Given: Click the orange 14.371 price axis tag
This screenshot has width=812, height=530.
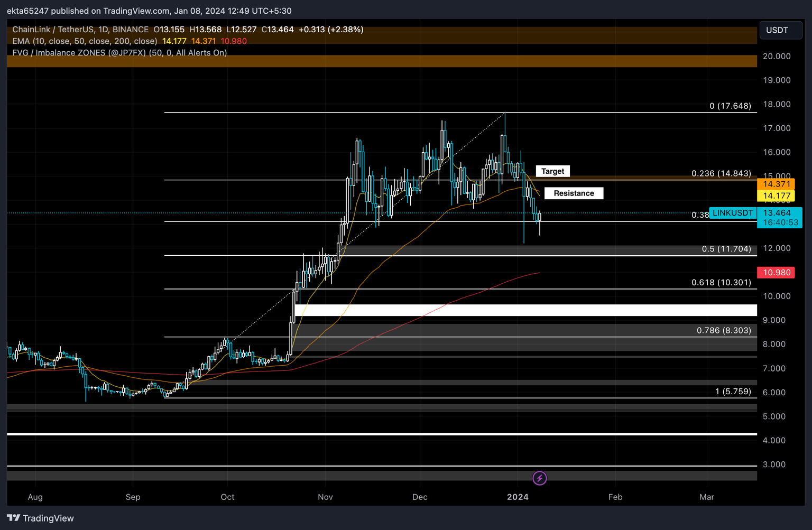Looking at the screenshot, I should click(x=776, y=184).
